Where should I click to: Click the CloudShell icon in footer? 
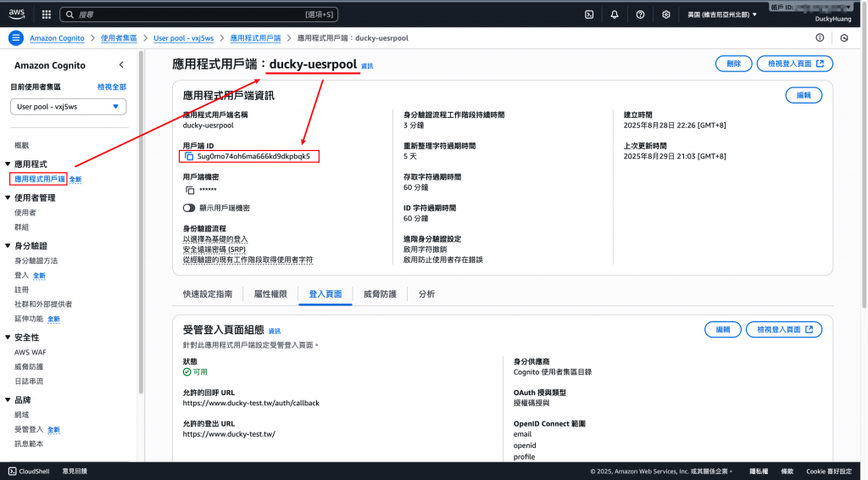[12, 472]
